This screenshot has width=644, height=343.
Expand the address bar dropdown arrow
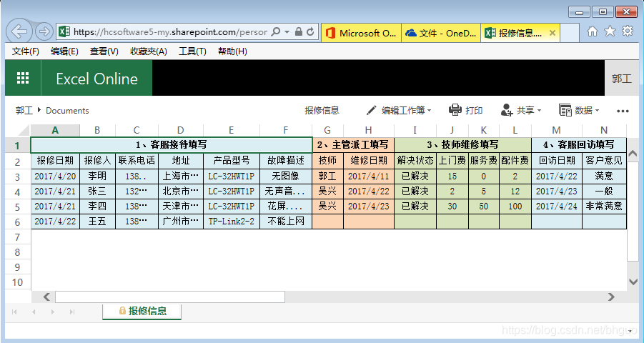(287, 31)
